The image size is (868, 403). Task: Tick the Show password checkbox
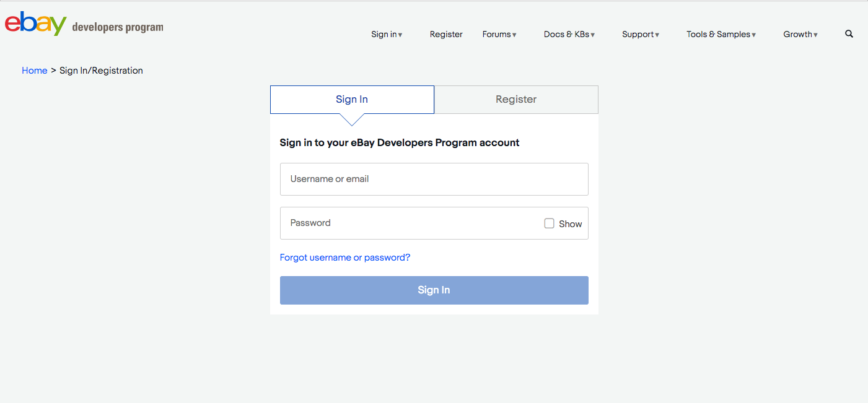(549, 223)
